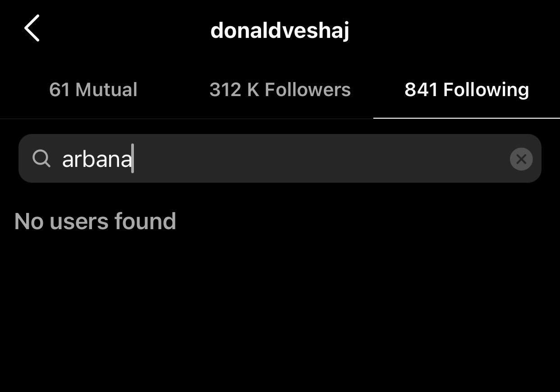Erase arbana query using circular X icon

[x=521, y=159]
